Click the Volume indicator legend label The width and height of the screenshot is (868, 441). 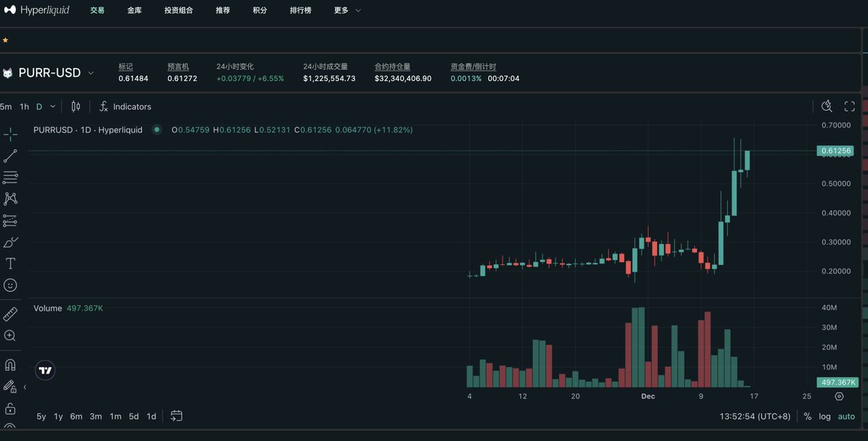(48, 308)
